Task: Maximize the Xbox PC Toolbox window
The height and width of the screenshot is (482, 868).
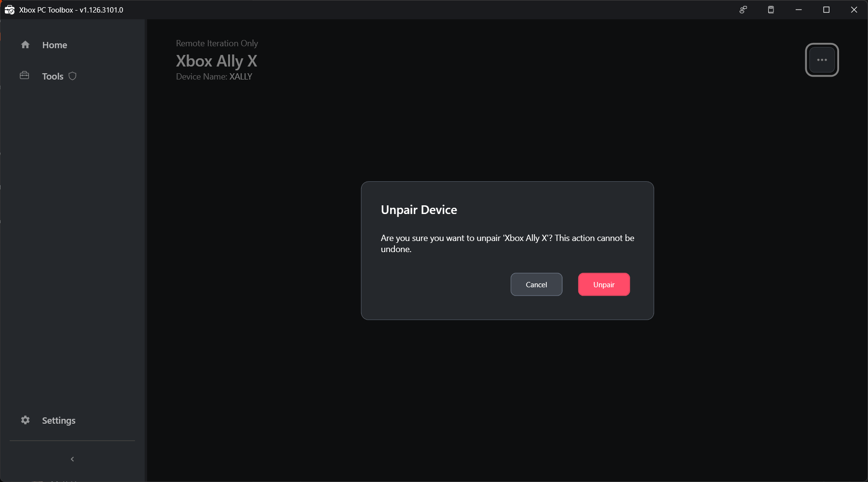Action: click(x=826, y=10)
